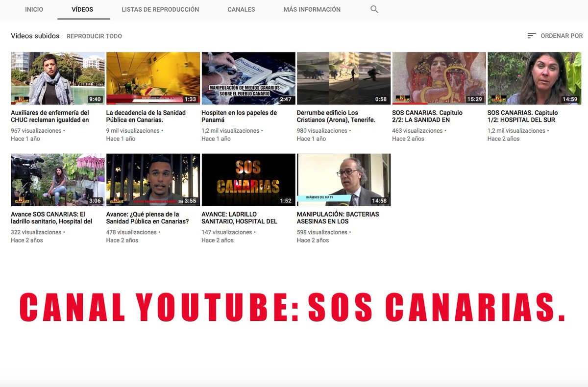Select the VÍDEOS tab
This screenshot has height=387, width=588.
click(82, 9)
